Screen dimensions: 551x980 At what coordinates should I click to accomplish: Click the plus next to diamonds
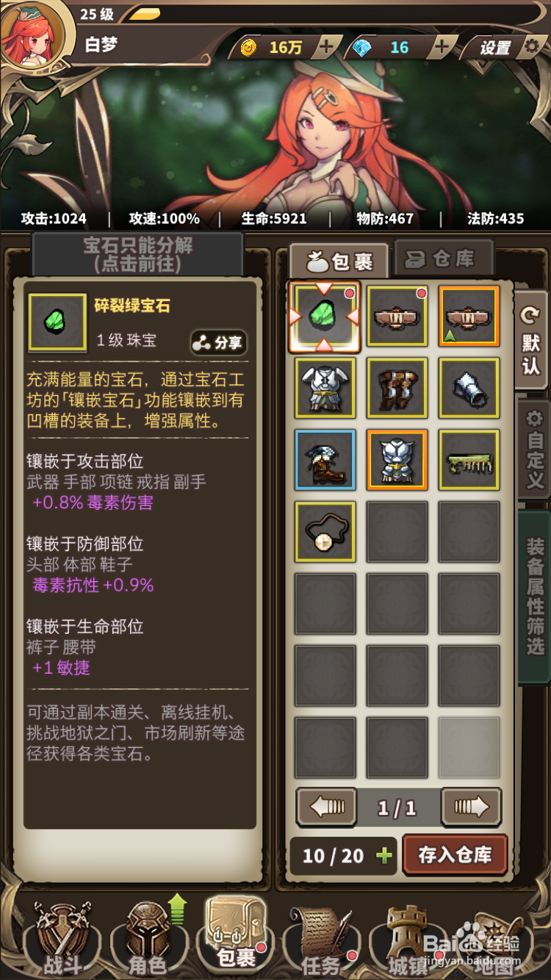tap(441, 47)
